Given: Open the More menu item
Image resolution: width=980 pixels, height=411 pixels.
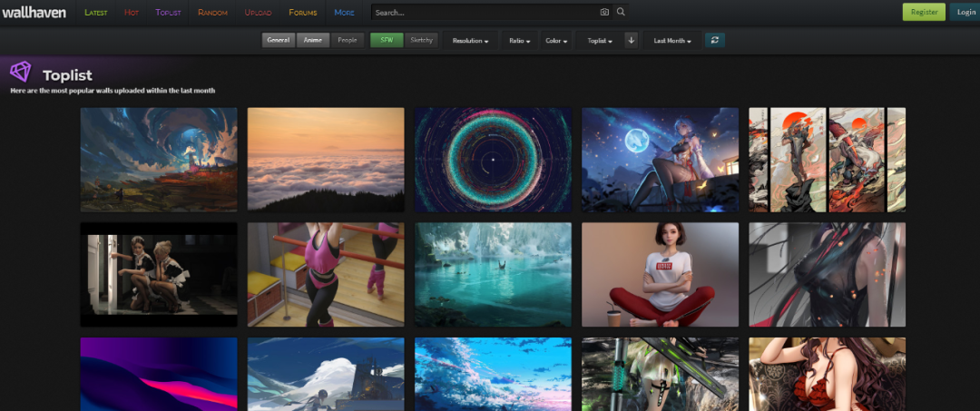Looking at the screenshot, I should tap(345, 13).
